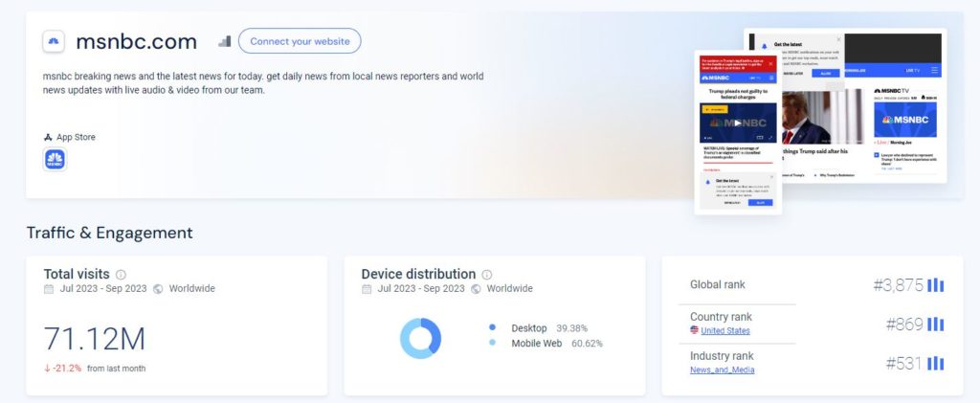Click Jul 2023 - Sep 2023 in Device distribution
The width and height of the screenshot is (980, 403).
coord(421,289)
